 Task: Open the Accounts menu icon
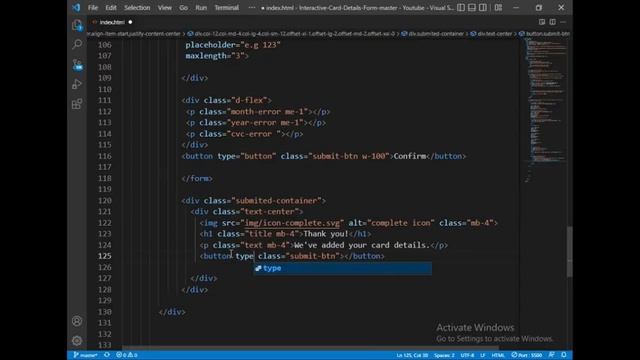tap(77, 321)
